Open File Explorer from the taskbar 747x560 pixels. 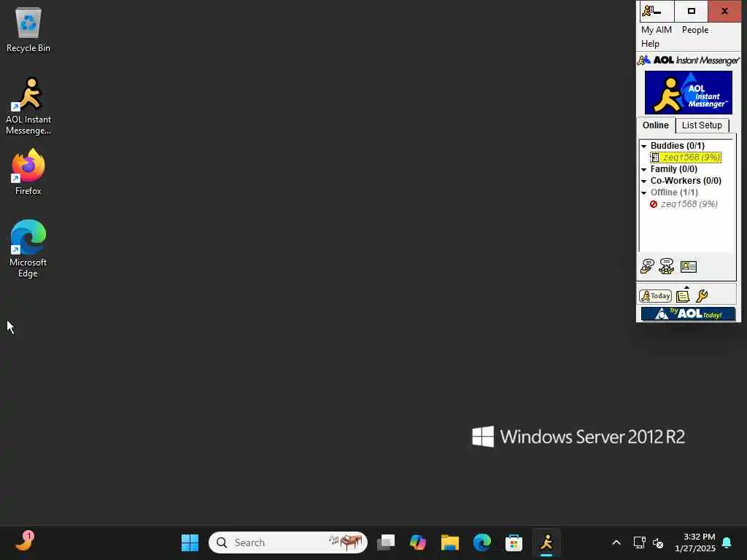tap(449, 542)
